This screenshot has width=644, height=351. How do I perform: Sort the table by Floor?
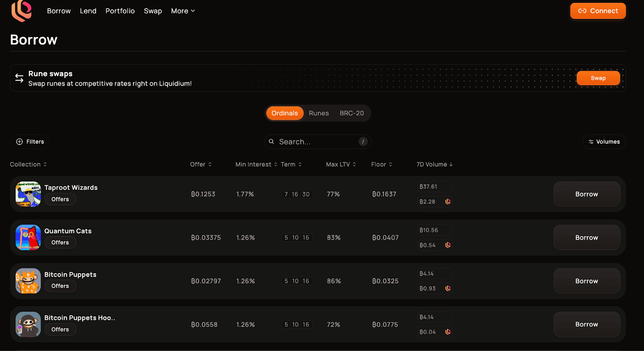click(382, 164)
